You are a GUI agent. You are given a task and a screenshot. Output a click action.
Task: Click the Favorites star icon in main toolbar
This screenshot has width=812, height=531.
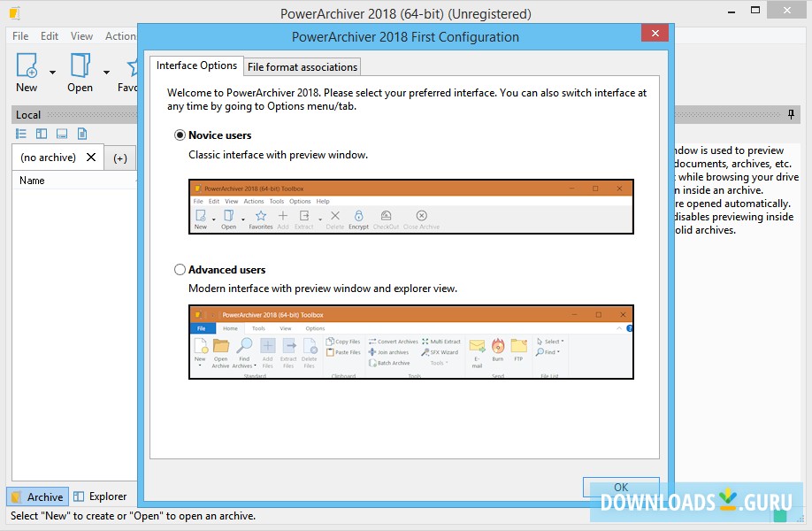coord(133,67)
